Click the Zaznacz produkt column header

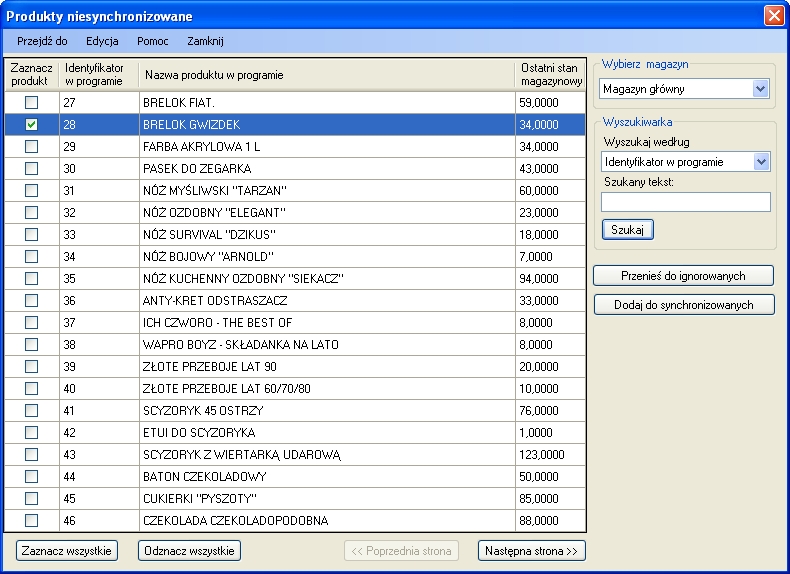32,75
